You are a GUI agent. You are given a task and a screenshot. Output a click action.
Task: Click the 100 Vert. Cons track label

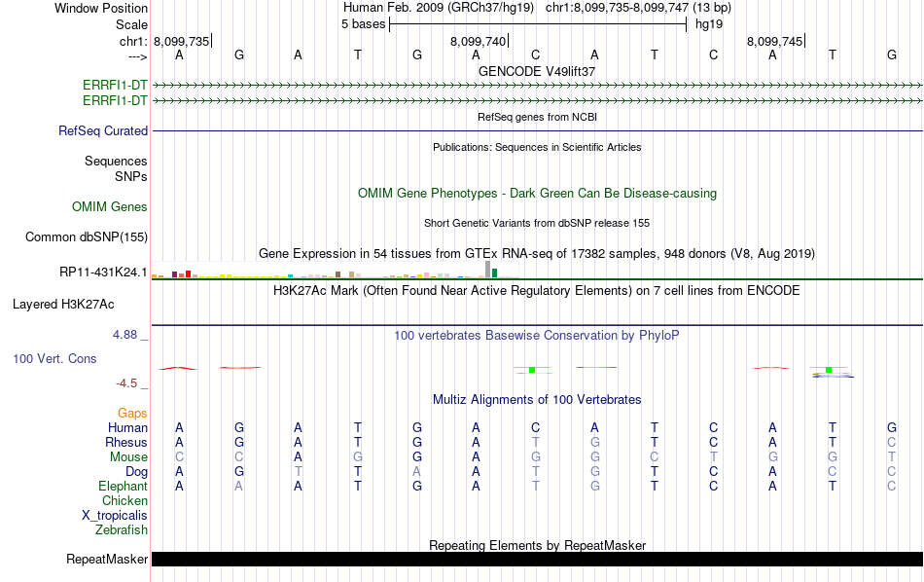[x=54, y=358]
